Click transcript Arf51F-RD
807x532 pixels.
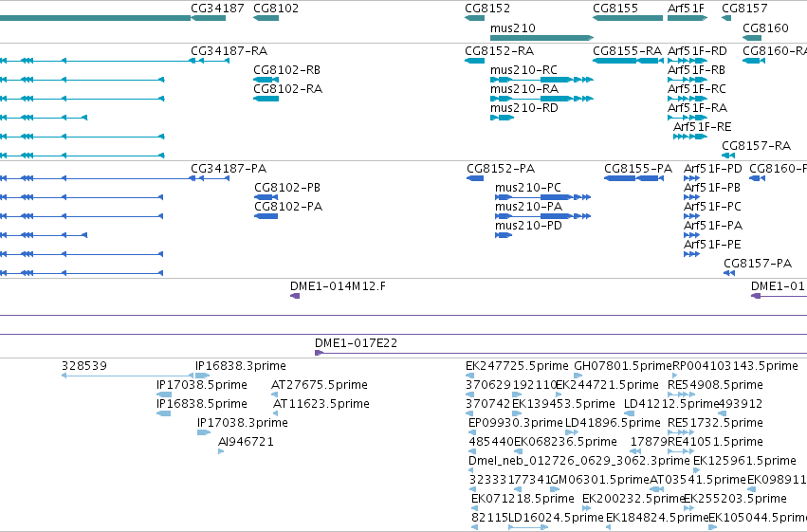click(x=697, y=51)
